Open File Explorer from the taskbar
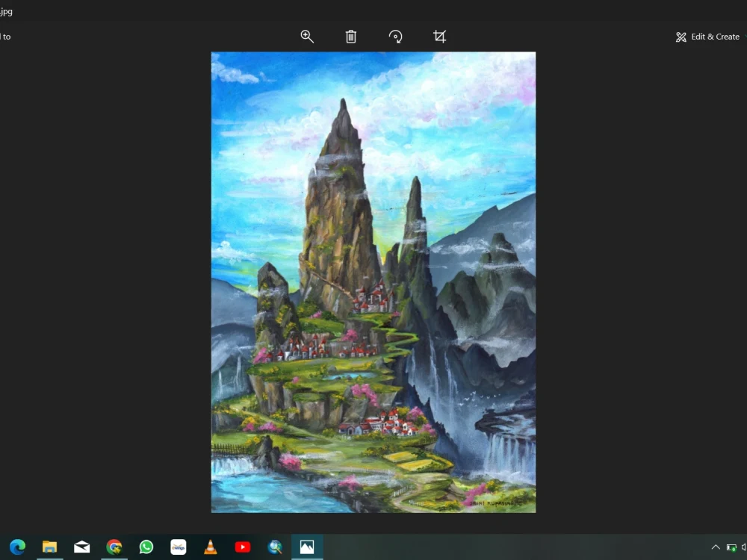Screen dimensions: 747x560 (49, 547)
